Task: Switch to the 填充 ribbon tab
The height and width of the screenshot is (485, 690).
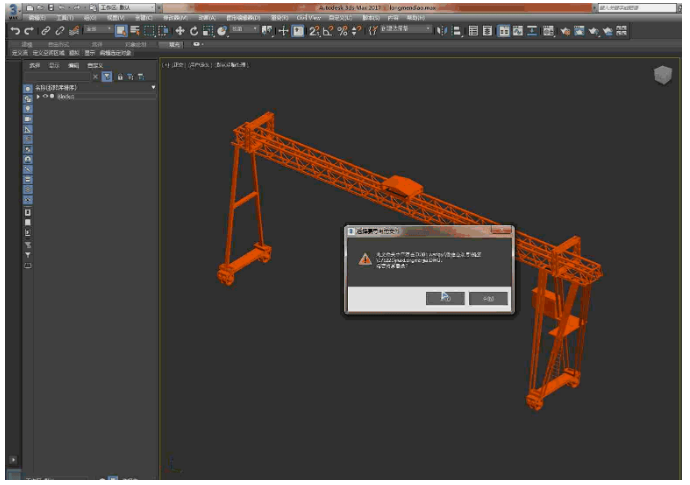Action: point(174,44)
